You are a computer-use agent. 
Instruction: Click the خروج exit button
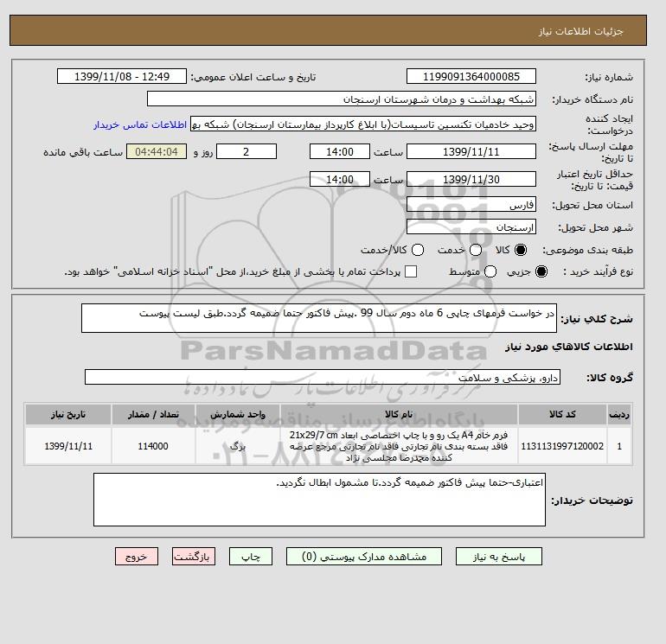pyautogui.click(x=137, y=557)
